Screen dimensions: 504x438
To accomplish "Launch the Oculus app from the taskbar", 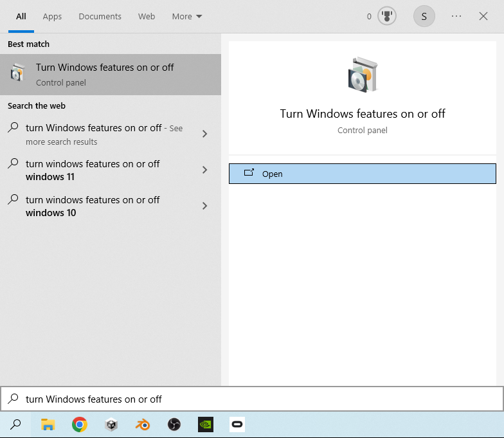I will coord(237,424).
